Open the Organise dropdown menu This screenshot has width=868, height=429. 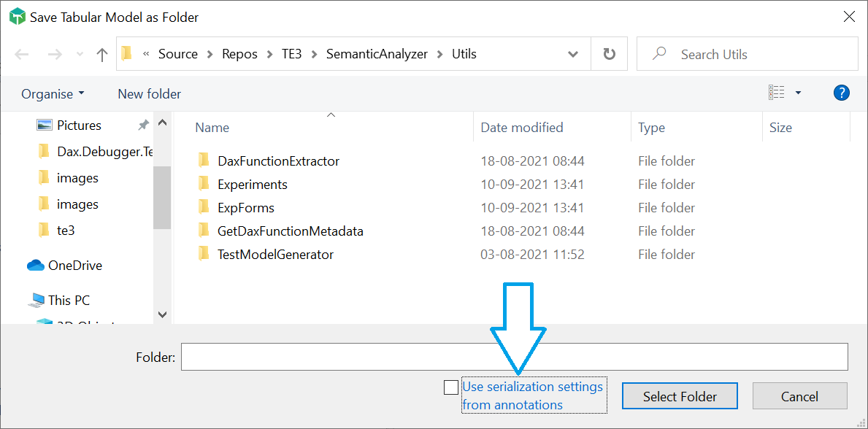pyautogui.click(x=52, y=93)
